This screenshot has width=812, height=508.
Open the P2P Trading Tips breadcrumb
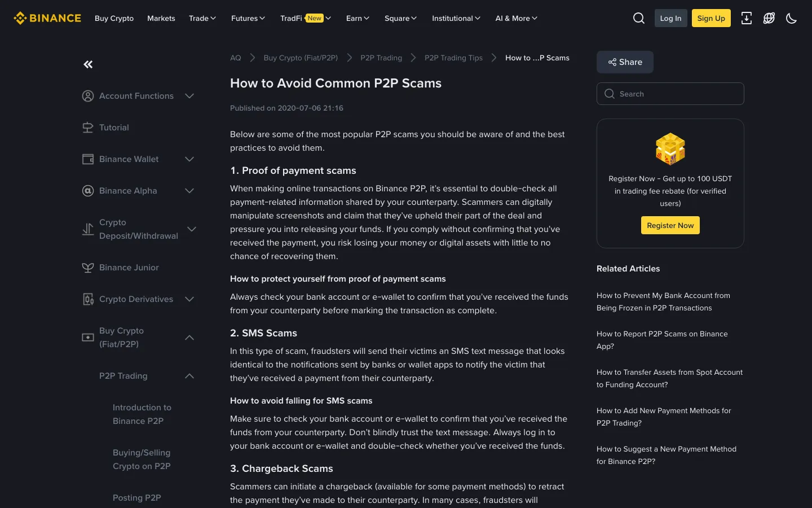[453, 58]
